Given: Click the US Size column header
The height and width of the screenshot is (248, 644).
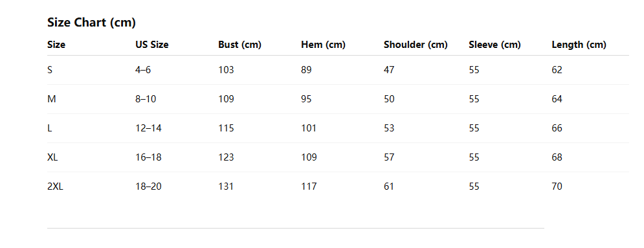Looking at the screenshot, I should (152, 45).
